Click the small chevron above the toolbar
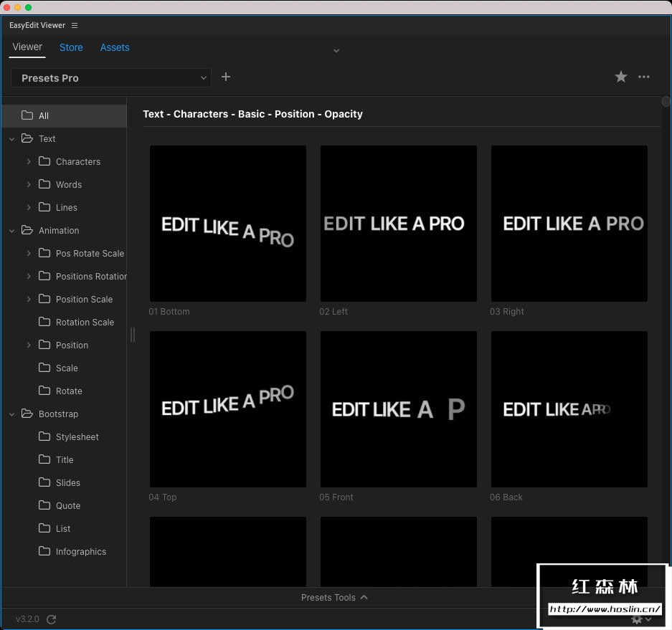Image resolution: width=672 pixels, height=630 pixels. tap(336, 51)
